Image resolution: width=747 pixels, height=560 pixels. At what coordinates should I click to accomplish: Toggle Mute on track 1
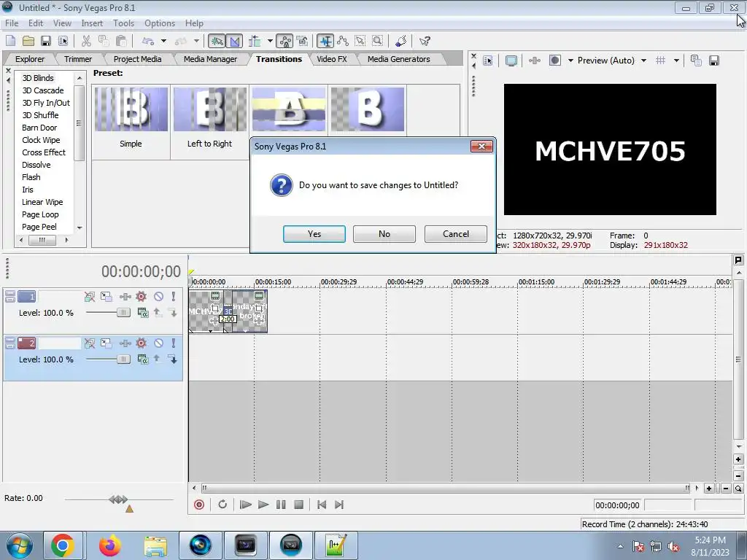click(x=158, y=297)
